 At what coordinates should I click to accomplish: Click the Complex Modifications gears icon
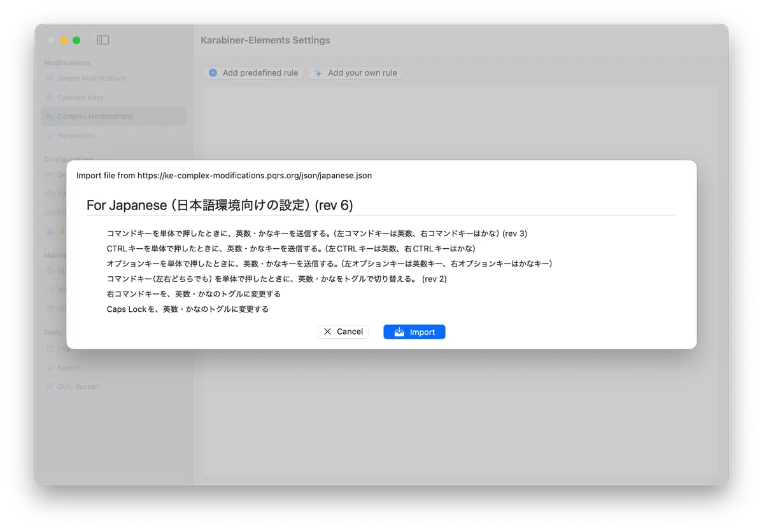coord(50,116)
